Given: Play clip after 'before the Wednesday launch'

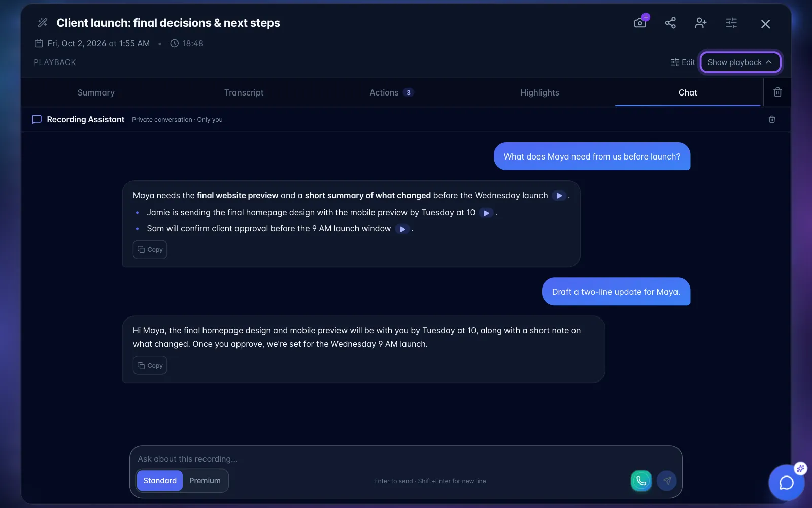Looking at the screenshot, I should point(559,196).
